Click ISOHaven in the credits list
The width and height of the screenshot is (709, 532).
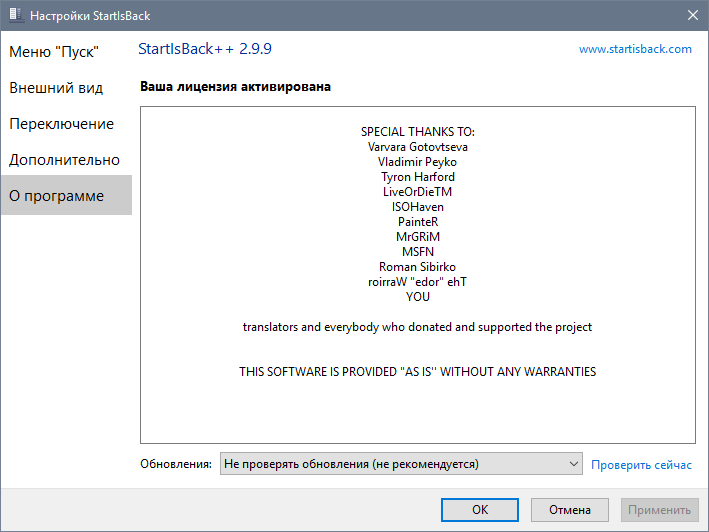pos(417,207)
